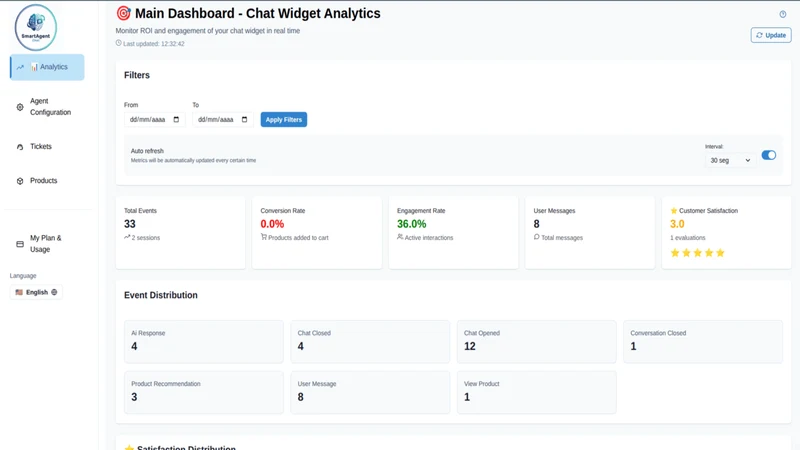Click the Conversion Rate 0.0% value

click(x=272, y=224)
